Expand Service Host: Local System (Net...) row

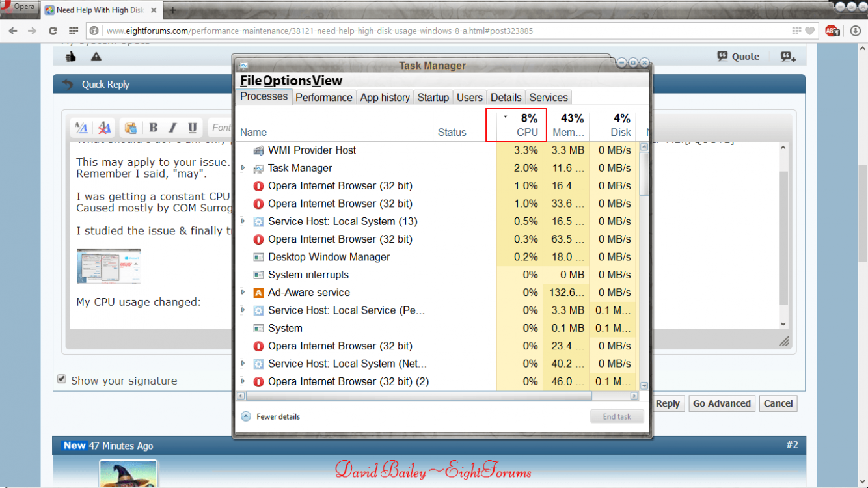point(243,364)
